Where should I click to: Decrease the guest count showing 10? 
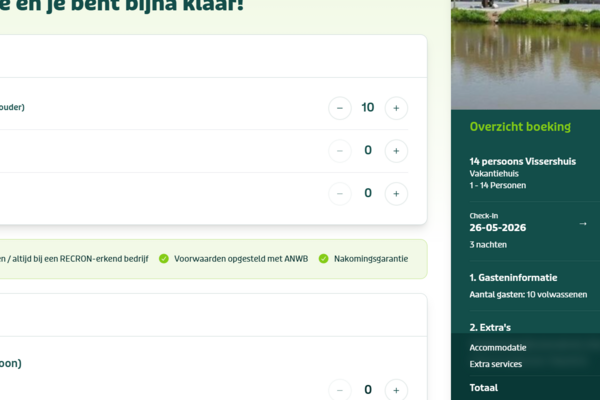tap(340, 108)
